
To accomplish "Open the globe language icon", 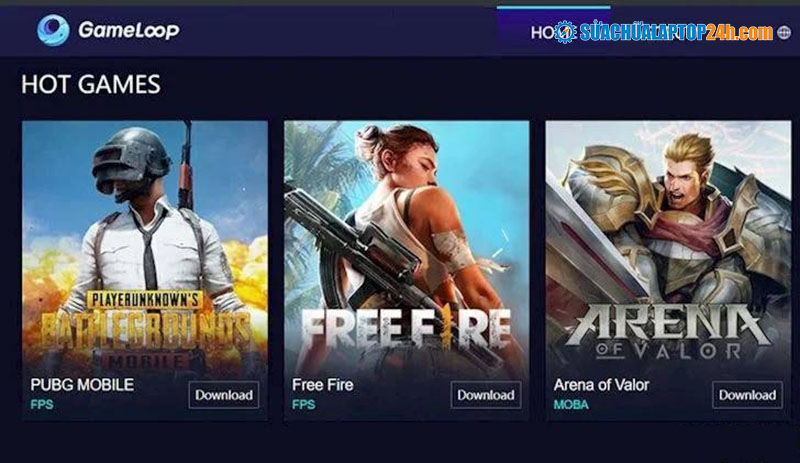I will [x=784, y=33].
